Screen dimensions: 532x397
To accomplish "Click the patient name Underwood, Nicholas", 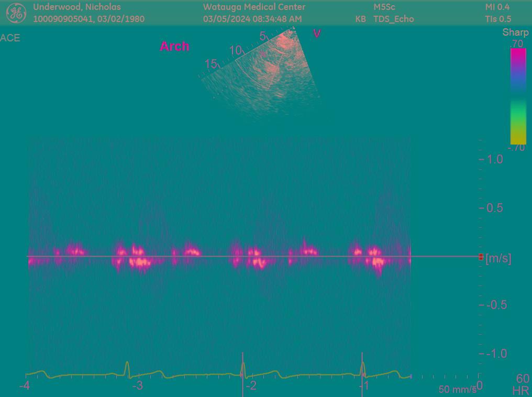I will [77, 7].
